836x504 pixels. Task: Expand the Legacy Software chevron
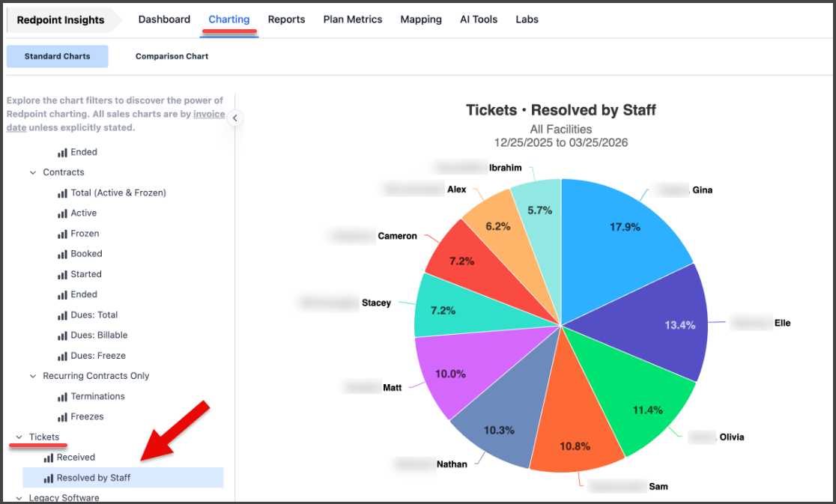(x=19, y=498)
